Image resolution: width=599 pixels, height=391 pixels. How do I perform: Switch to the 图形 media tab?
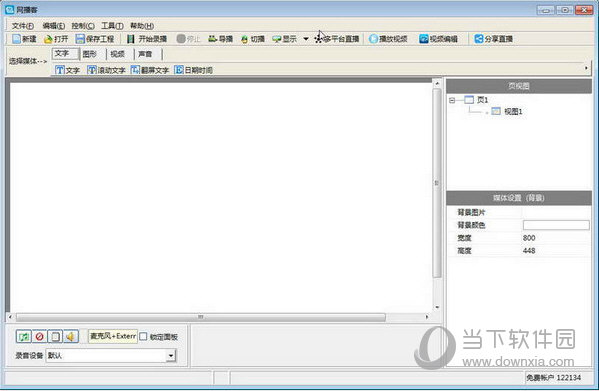tap(92, 54)
